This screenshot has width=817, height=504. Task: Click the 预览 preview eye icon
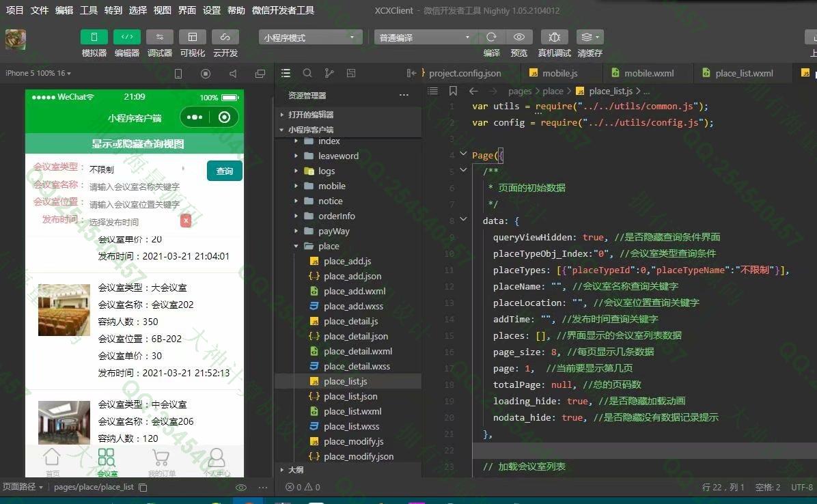[x=519, y=37]
